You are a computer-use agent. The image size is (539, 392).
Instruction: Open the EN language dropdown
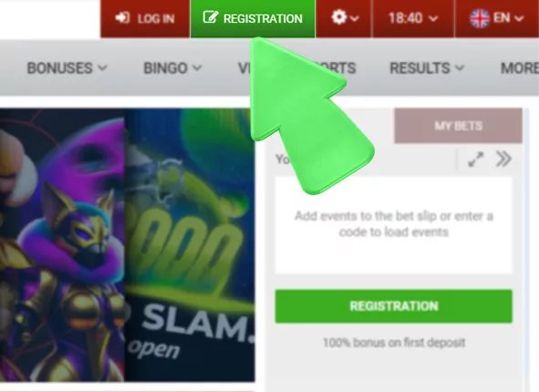[496, 18]
